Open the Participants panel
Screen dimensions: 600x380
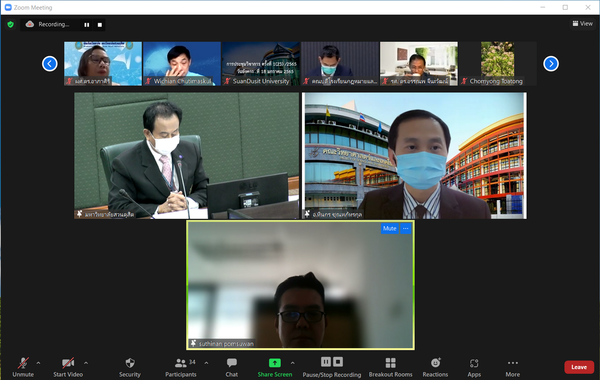181,367
